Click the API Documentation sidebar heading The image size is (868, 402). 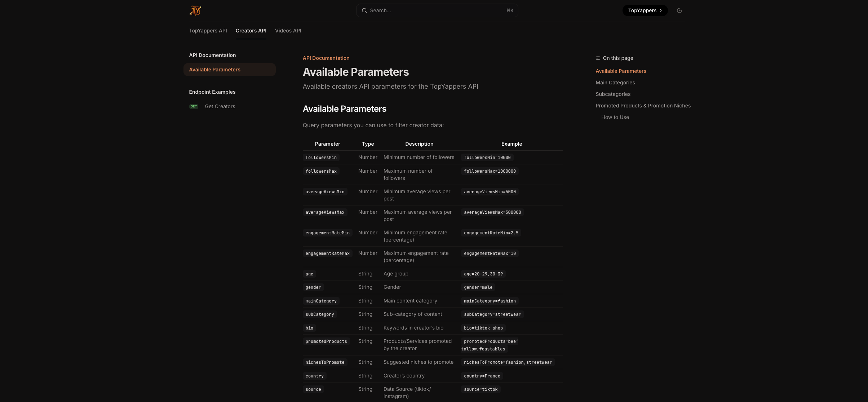[x=212, y=55]
